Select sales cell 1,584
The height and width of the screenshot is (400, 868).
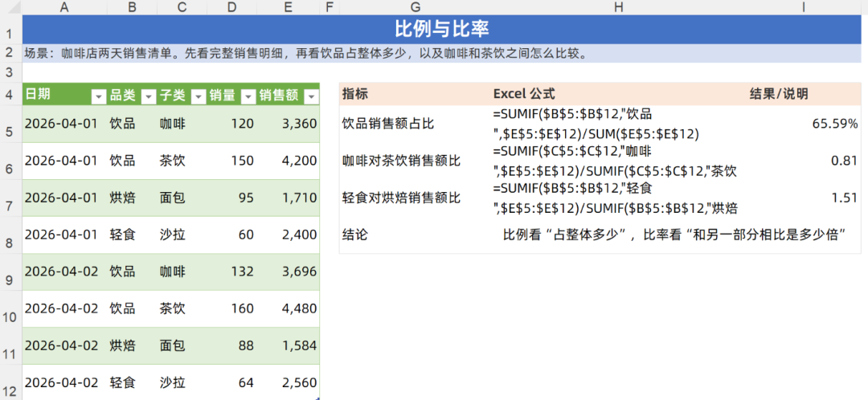289,345
